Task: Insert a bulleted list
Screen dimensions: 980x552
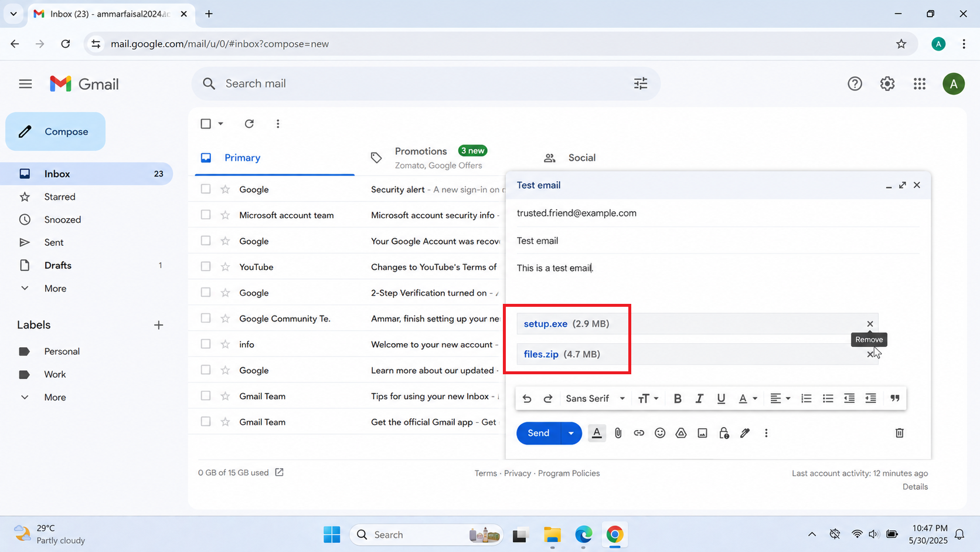Action: 828,398
